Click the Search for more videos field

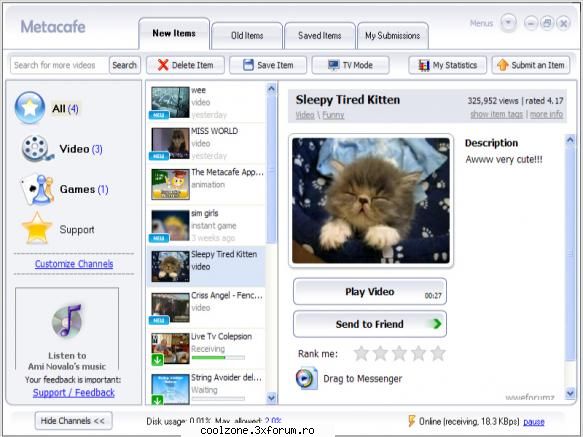point(59,65)
